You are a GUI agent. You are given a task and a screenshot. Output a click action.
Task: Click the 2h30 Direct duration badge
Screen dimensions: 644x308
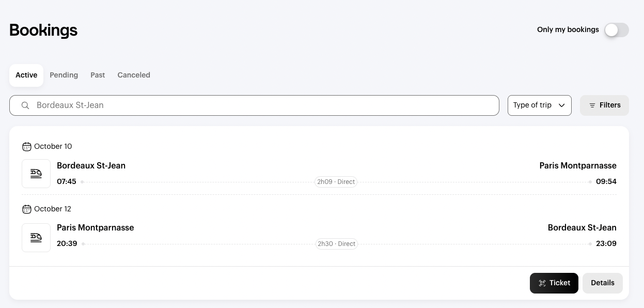[336, 244]
